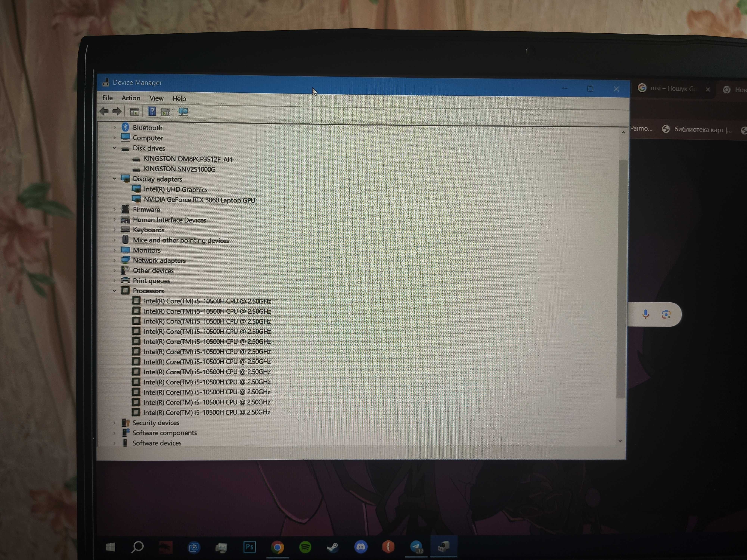Select Intel(R) UHD Graphics adapter
Screen dimensions: 747x560
coord(175,189)
